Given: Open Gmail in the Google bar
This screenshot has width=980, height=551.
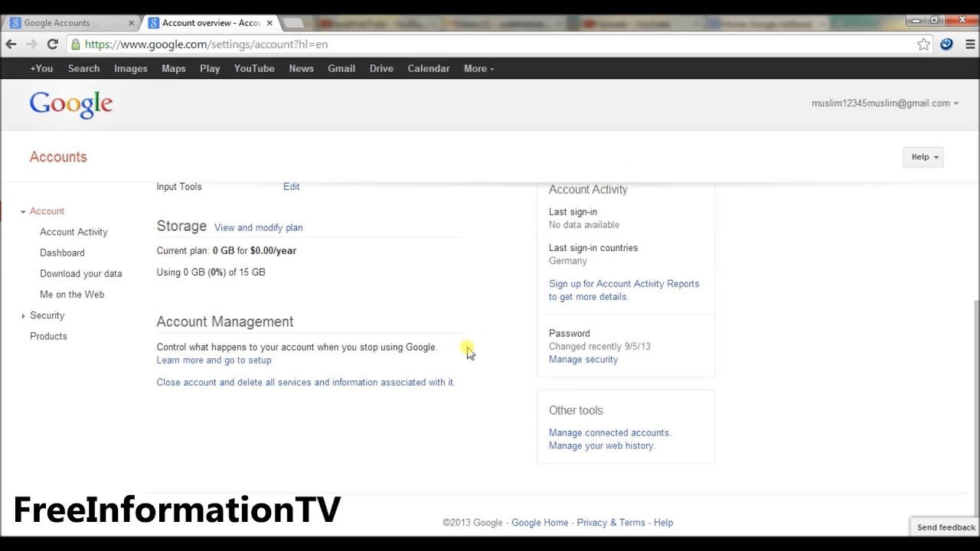Looking at the screenshot, I should point(341,69).
